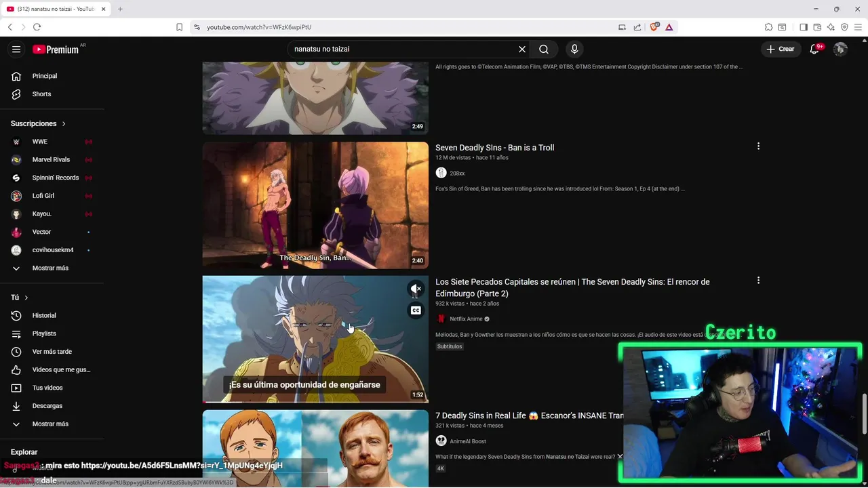Open Brave Wallet icon

tap(817, 27)
